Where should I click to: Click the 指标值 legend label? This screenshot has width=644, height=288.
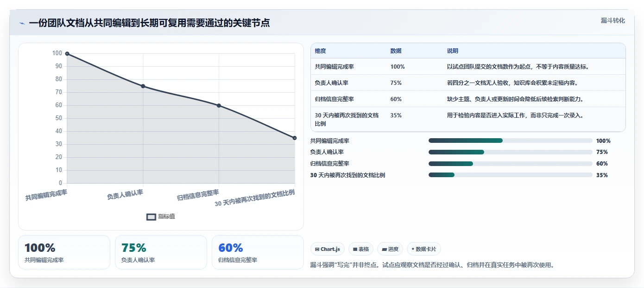[x=166, y=217]
